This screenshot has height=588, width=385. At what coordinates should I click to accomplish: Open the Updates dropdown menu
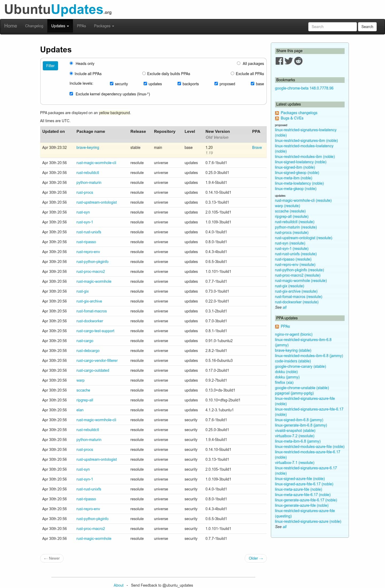click(x=60, y=26)
